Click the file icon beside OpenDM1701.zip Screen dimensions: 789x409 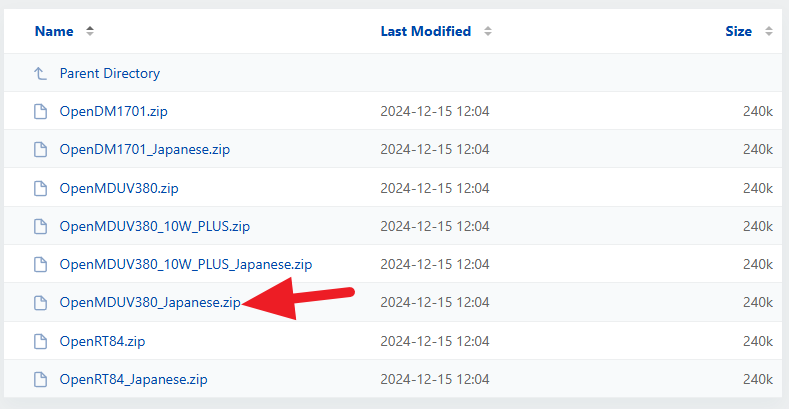coord(40,111)
